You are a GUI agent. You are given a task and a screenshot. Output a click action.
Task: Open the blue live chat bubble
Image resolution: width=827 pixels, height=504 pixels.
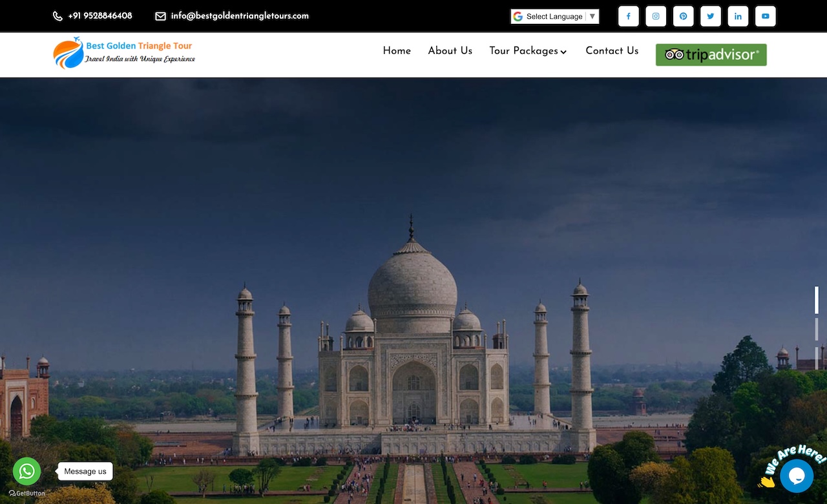pos(796,476)
